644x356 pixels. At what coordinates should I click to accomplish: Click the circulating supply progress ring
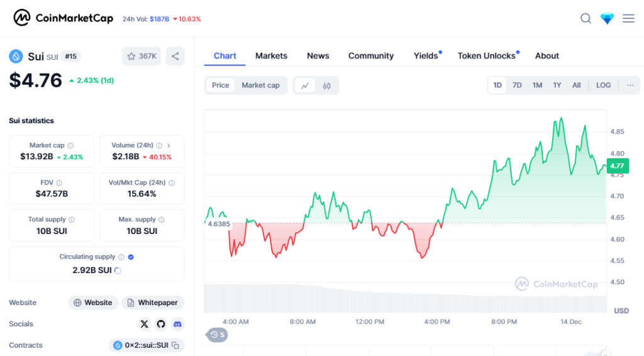coord(118,270)
